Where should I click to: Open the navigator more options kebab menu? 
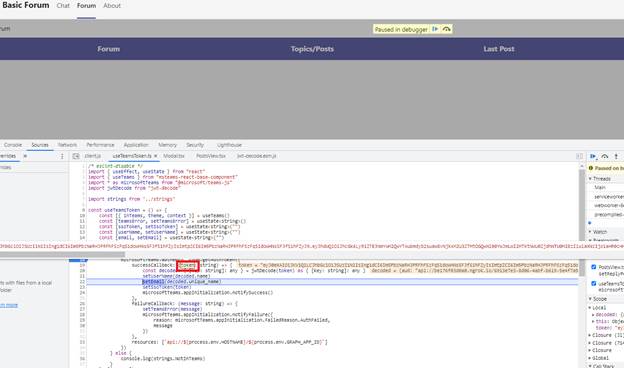pos(62,156)
